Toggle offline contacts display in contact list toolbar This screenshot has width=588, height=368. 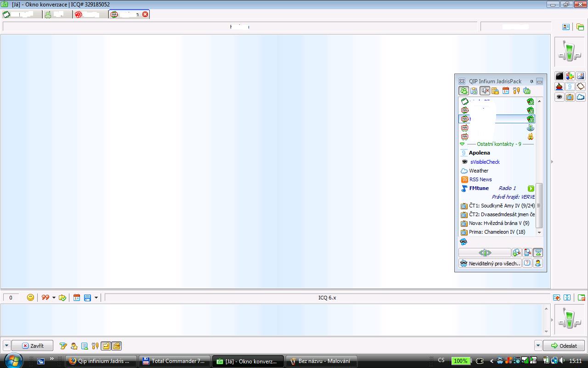click(464, 91)
